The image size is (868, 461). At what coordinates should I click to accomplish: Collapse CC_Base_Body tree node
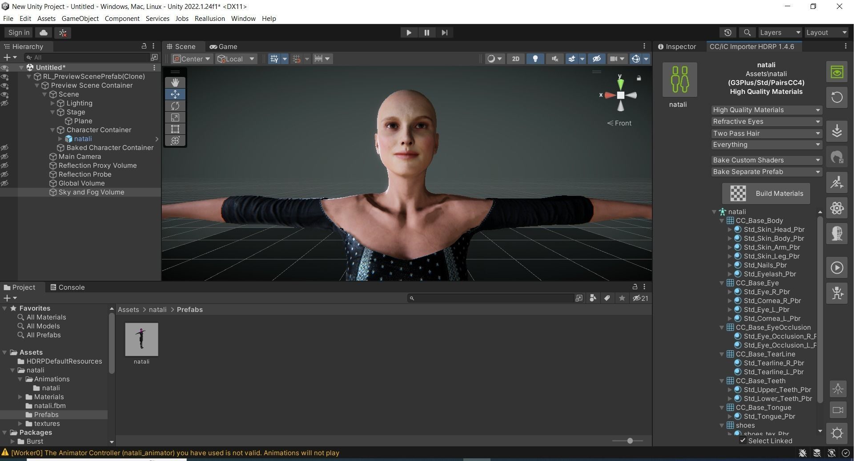[x=722, y=221]
